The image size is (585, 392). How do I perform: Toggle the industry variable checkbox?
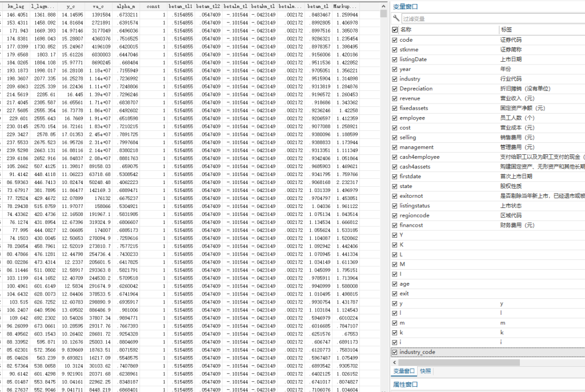[395, 79]
